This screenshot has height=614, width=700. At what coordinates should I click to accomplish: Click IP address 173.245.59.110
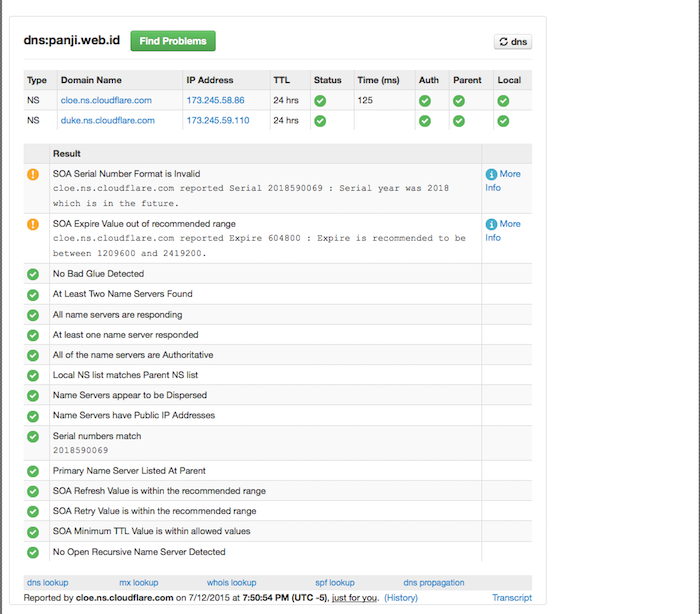tap(218, 121)
